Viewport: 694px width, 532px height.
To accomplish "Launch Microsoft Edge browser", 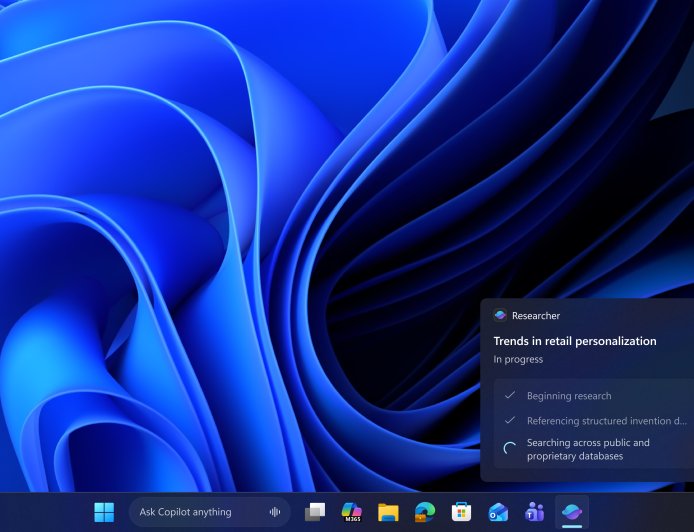I will click(425, 512).
